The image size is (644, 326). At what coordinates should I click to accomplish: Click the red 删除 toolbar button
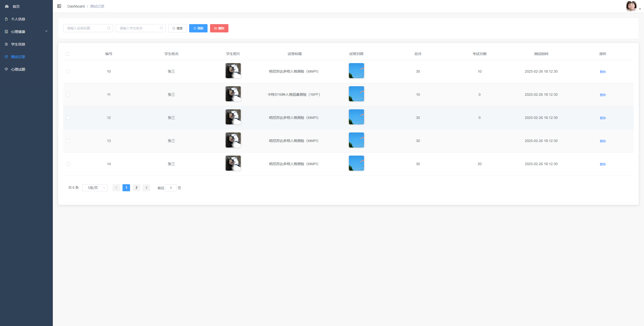(219, 28)
